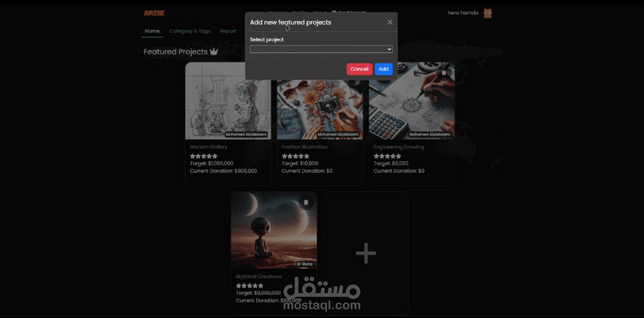
Task: Delete the Mythical Creatures featured project
Action: pyautogui.click(x=306, y=202)
